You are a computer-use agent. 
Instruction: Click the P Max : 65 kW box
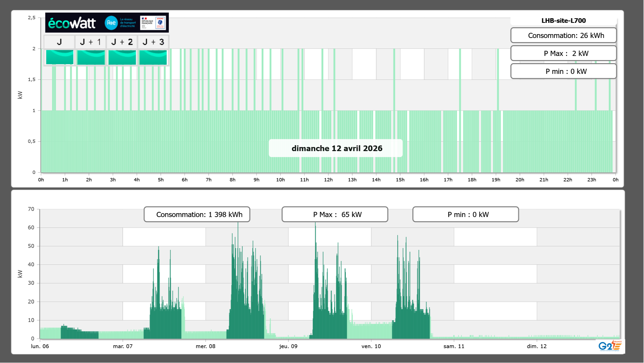pos(335,214)
